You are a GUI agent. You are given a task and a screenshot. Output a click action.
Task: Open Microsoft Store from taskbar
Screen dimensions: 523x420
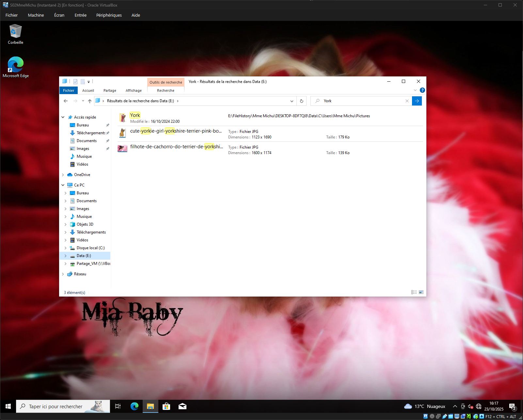point(166,406)
